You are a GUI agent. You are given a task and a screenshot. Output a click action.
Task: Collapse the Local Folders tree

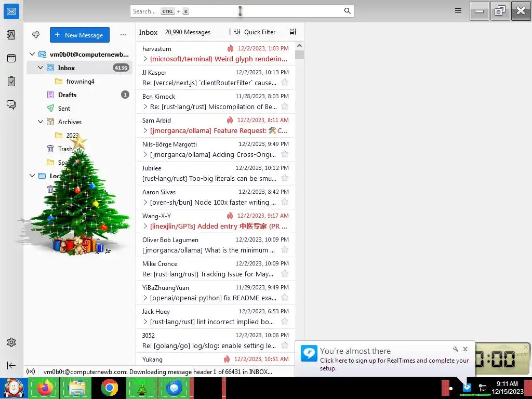(32, 176)
